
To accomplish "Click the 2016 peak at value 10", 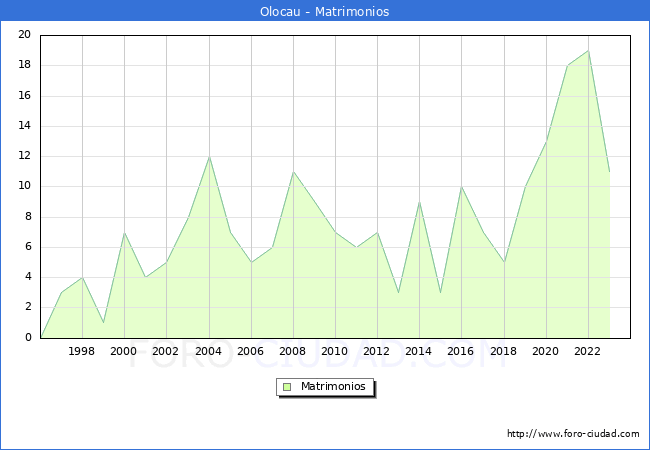I will [x=461, y=187].
